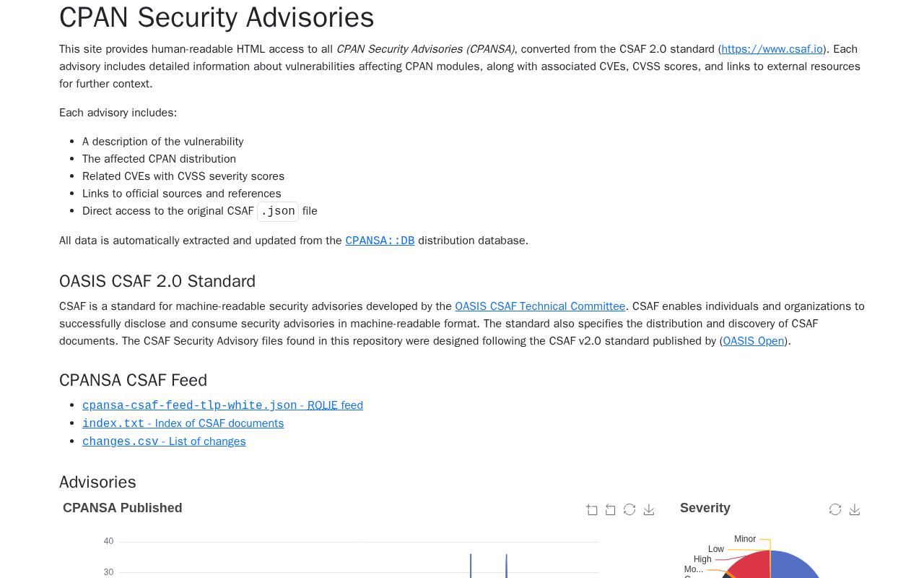
Task: Open the CPANSA::DB distribution link
Action: 380,241
